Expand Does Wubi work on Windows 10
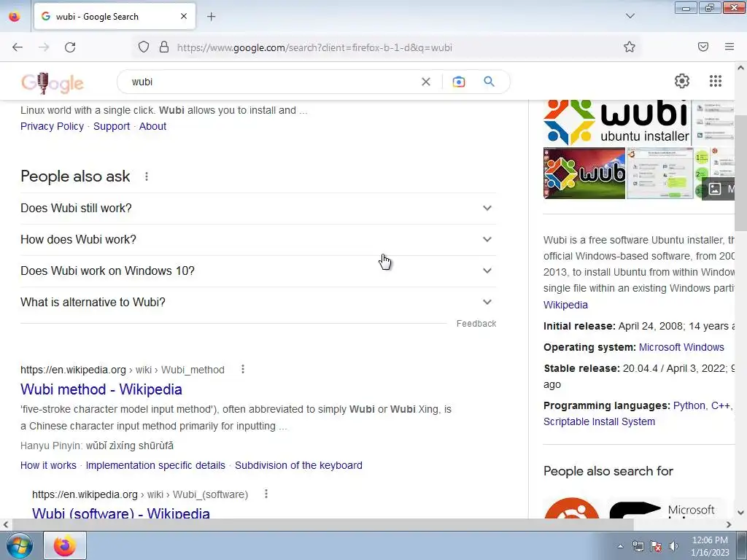This screenshot has width=747, height=560. point(258,271)
